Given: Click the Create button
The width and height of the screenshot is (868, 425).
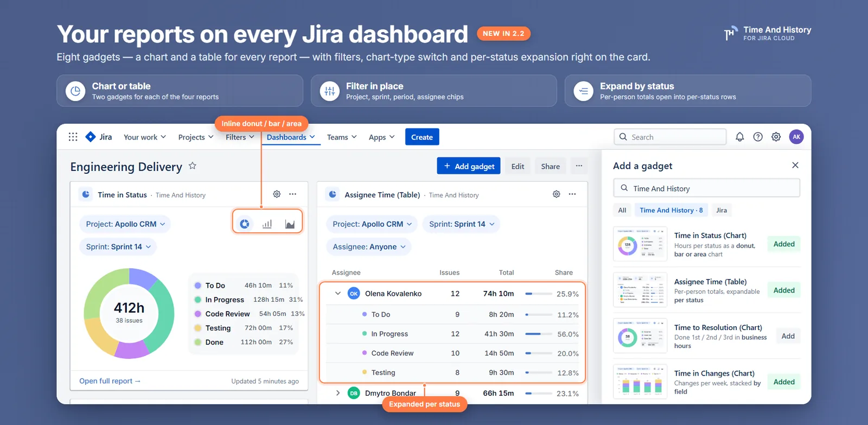Looking at the screenshot, I should coord(422,137).
